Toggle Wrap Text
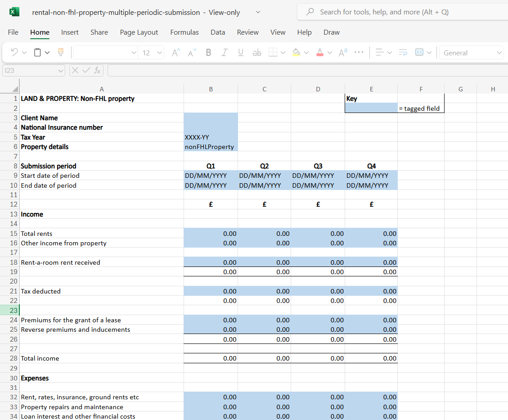The width and height of the screenshot is (508, 420). 403,52
